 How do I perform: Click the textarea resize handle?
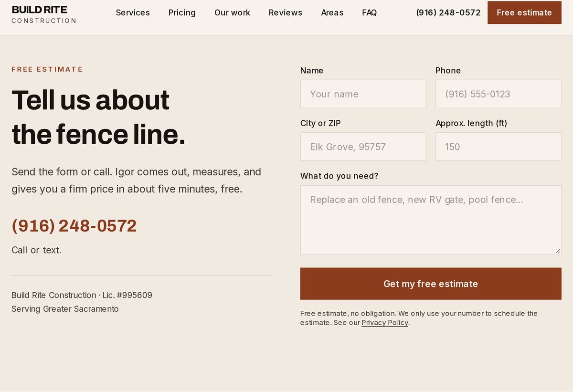[558, 251]
